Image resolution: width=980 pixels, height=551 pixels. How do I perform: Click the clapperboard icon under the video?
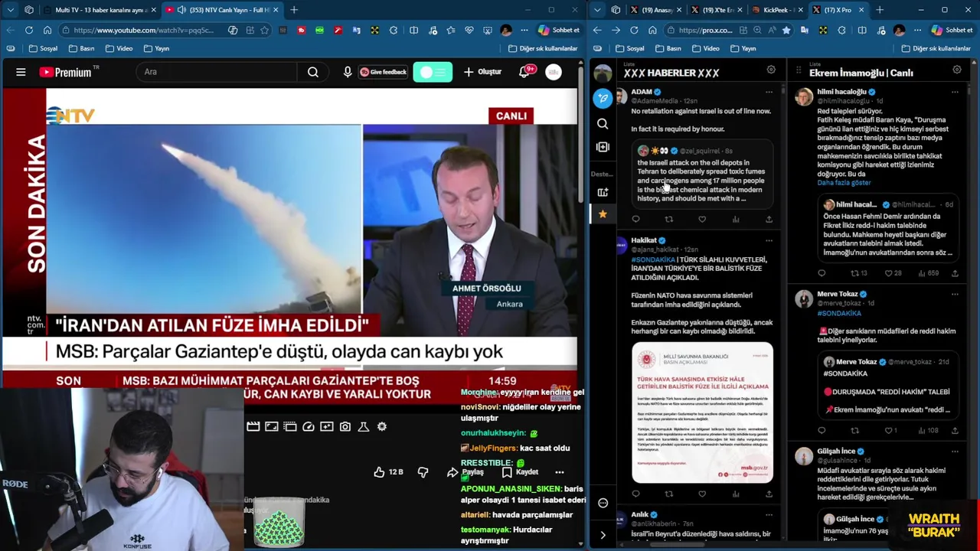(x=253, y=426)
